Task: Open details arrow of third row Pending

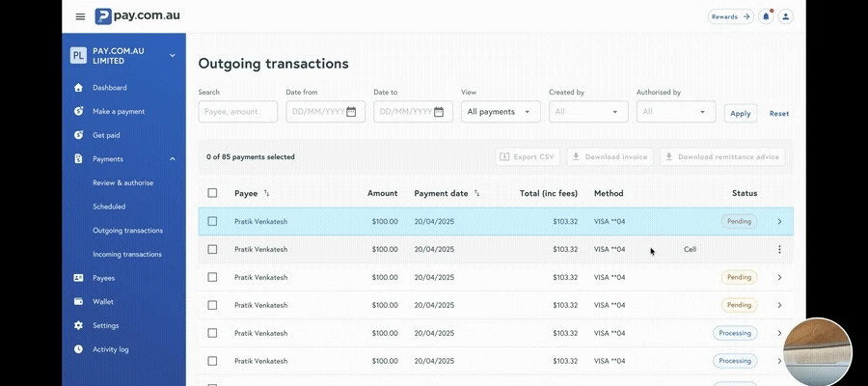Action: click(779, 277)
